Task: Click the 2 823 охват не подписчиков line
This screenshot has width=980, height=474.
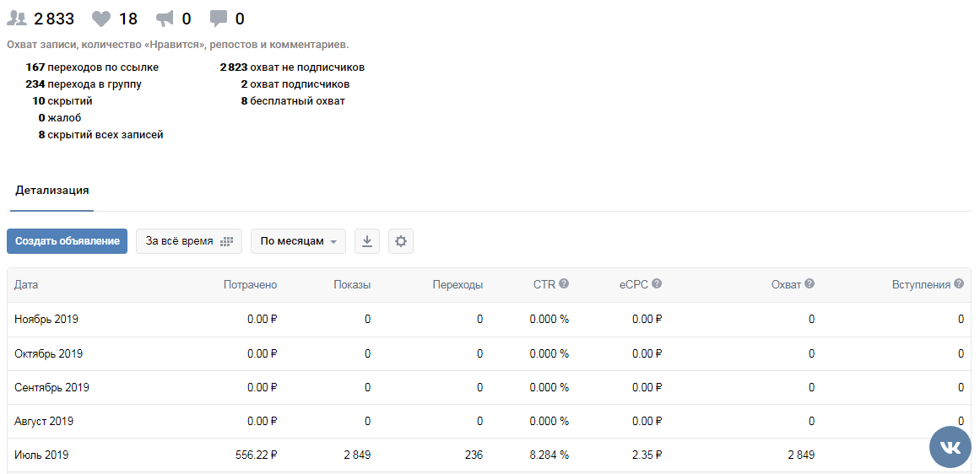Action: 293,67
